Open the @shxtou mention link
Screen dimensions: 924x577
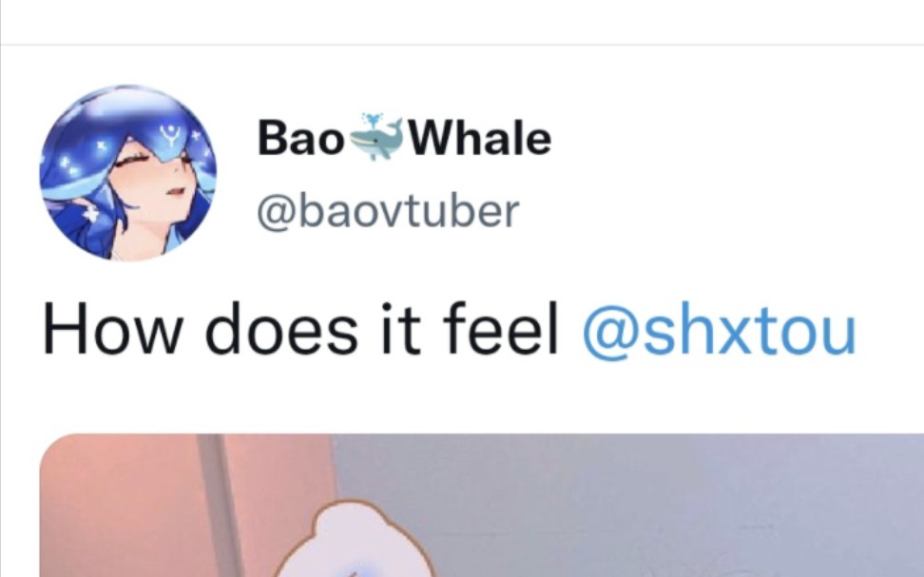tap(719, 329)
